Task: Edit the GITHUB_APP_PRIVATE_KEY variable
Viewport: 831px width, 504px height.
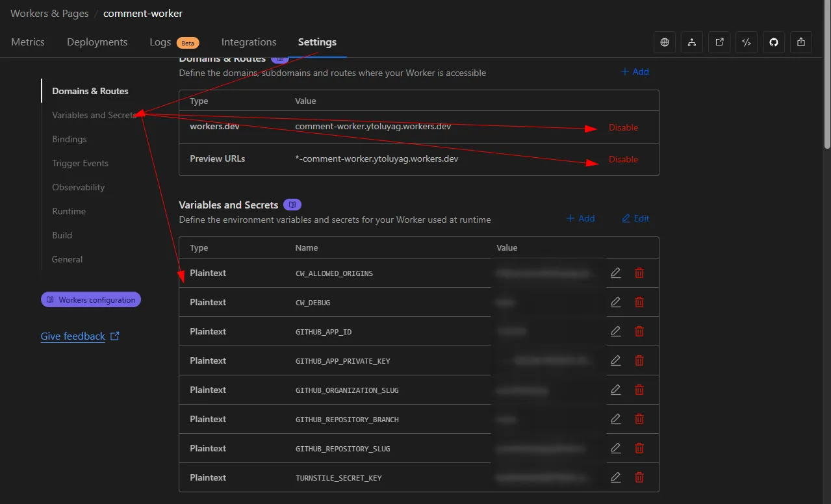Action: click(x=616, y=360)
